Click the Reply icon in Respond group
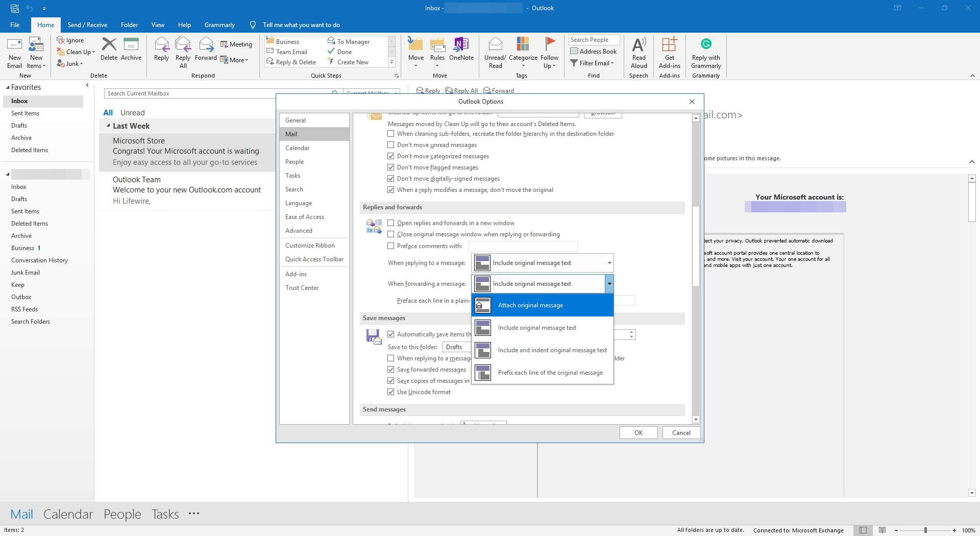The image size is (980, 536). coord(161,50)
